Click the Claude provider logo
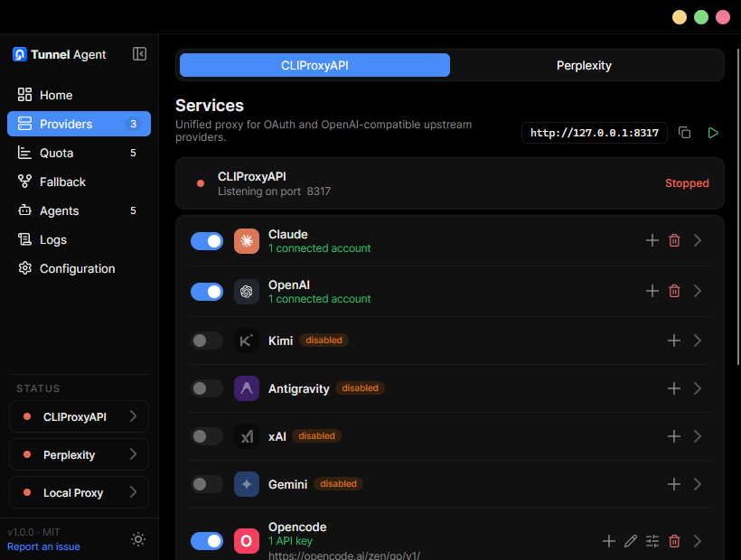 [x=247, y=241]
